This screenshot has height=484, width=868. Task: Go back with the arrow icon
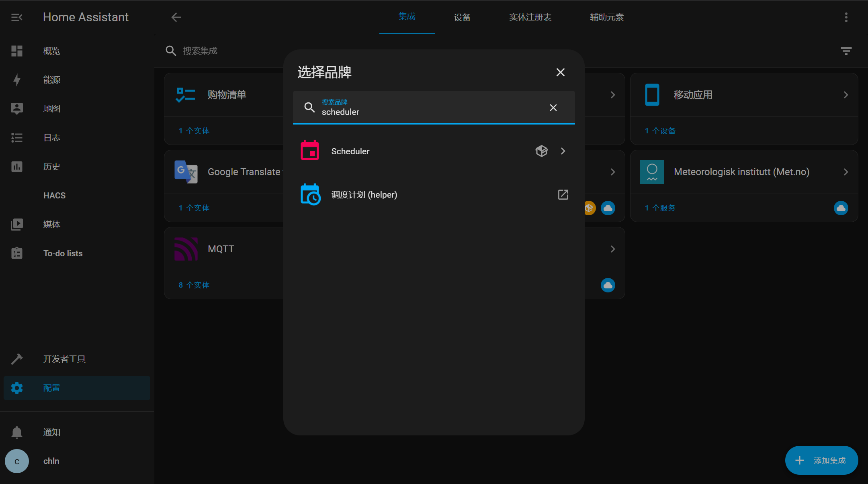[176, 17]
